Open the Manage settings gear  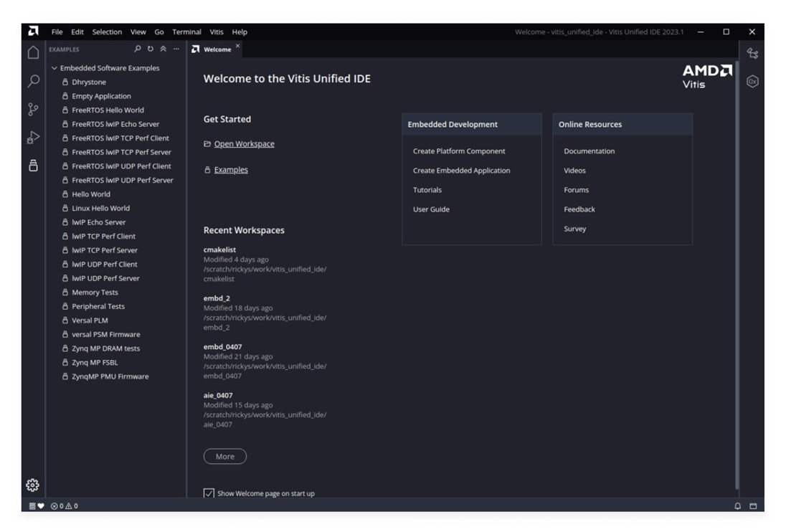[x=32, y=485]
